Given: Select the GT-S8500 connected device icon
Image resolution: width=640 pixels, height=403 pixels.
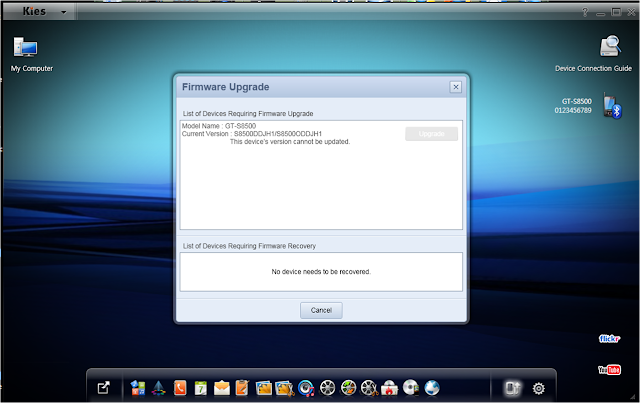Looking at the screenshot, I should coord(612,106).
